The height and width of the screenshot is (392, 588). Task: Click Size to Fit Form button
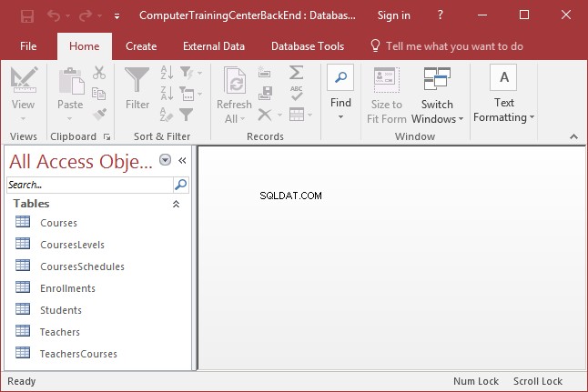pos(387,95)
